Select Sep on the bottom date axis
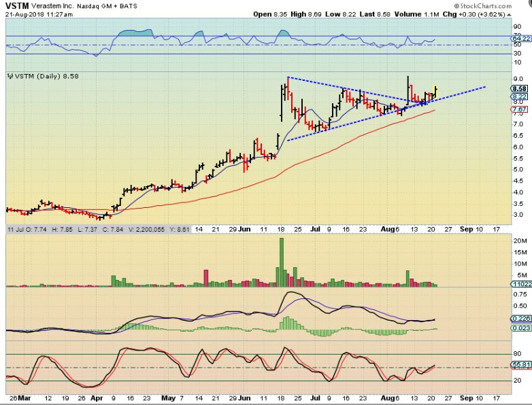The image size is (532, 405). (x=466, y=398)
